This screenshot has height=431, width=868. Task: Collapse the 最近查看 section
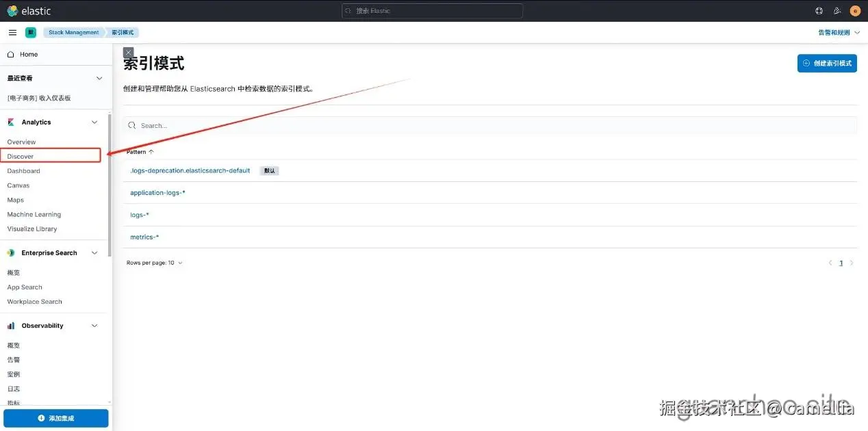tap(99, 79)
